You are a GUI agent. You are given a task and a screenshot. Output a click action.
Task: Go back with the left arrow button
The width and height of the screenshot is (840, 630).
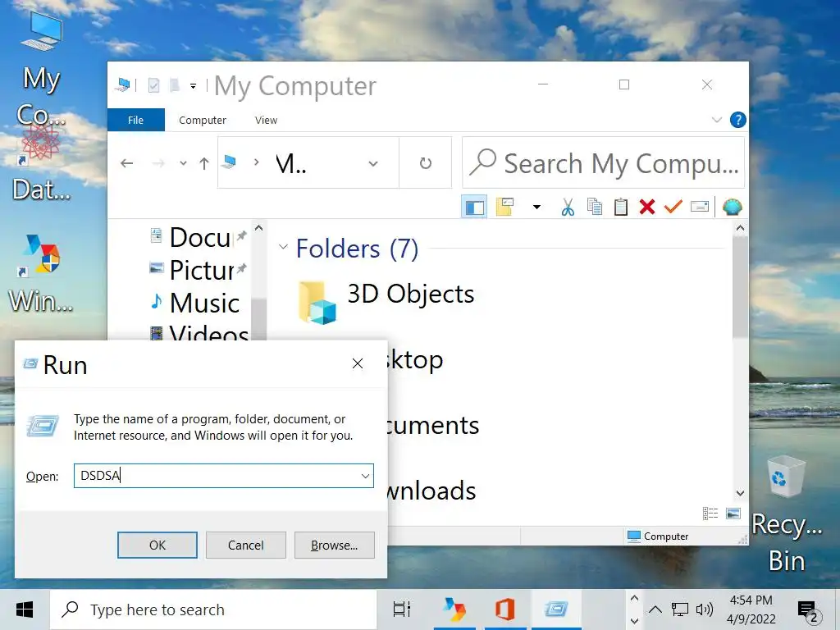coord(127,163)
